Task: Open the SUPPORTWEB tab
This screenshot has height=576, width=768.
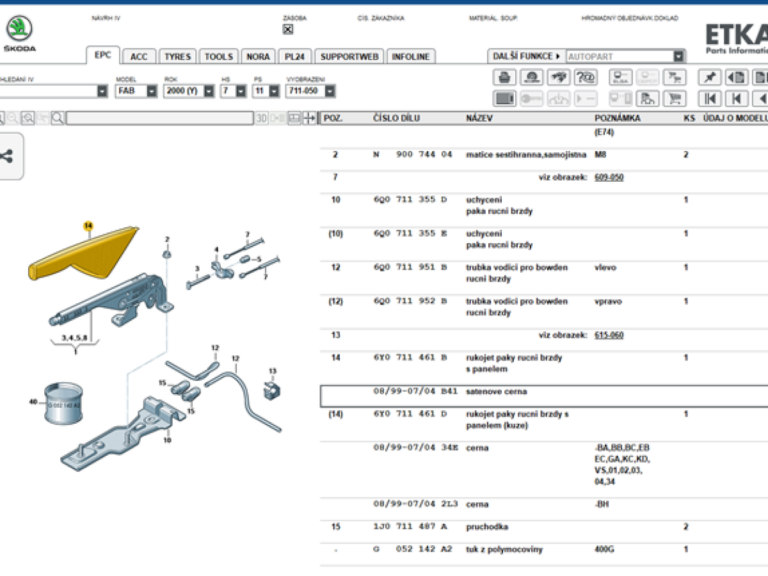Action: 349,57
